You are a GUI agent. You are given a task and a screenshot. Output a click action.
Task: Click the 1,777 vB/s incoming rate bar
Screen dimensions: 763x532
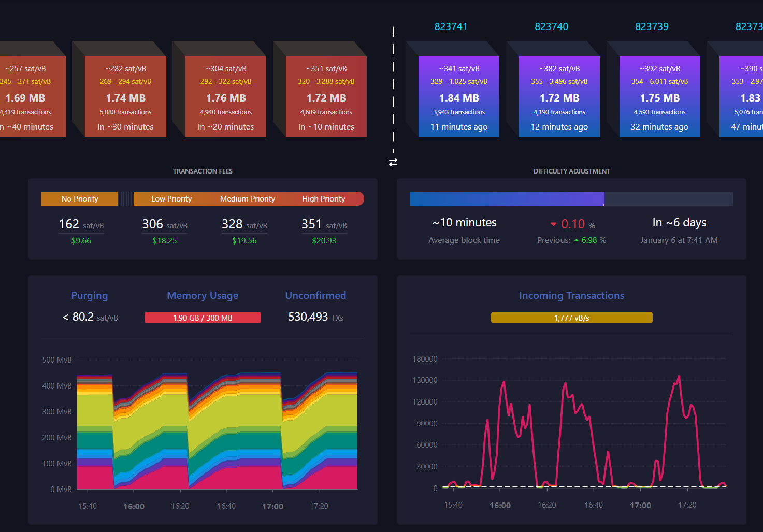(x=572, y=318)
